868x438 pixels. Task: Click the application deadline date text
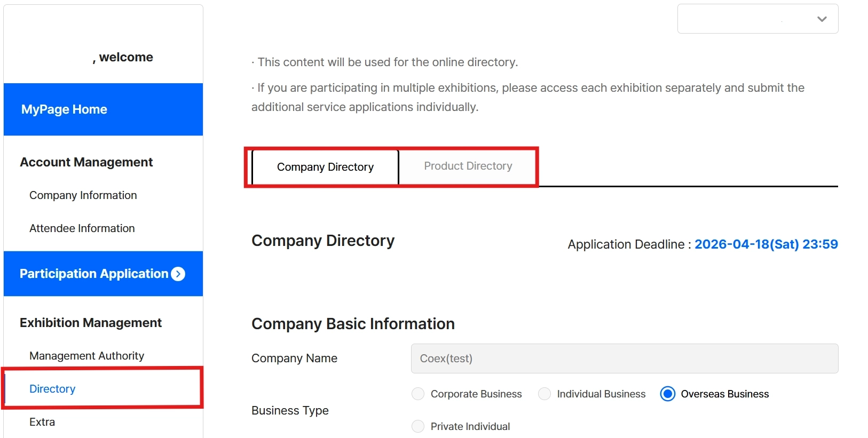[x=766, y=244]
